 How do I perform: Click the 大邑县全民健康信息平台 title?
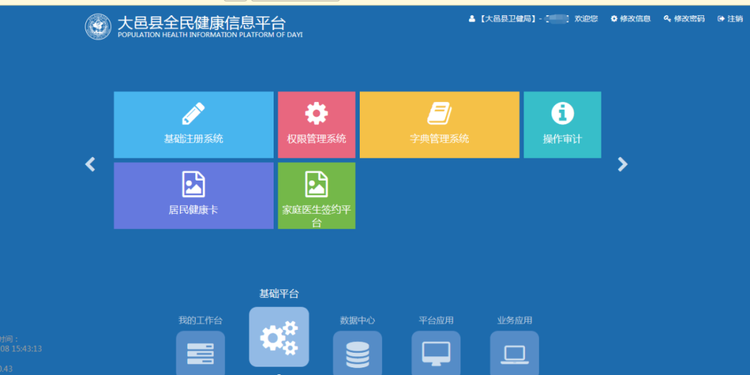coord(201,22)
